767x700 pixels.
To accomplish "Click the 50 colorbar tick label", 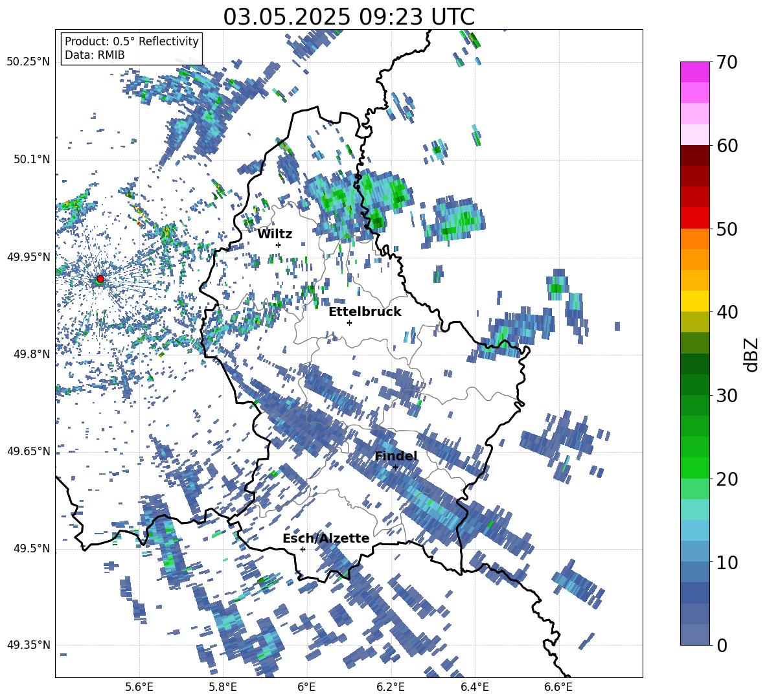I will [x=727, y=229].
